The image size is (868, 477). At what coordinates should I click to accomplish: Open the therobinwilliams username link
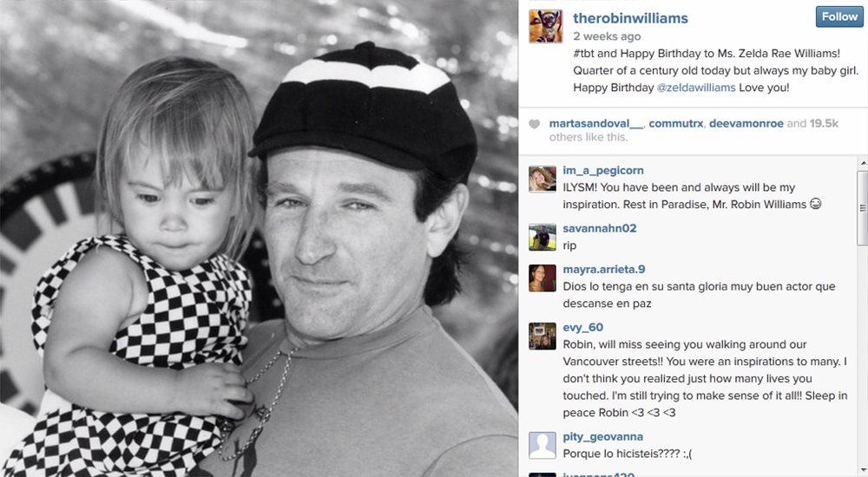[x=630, y=18]
